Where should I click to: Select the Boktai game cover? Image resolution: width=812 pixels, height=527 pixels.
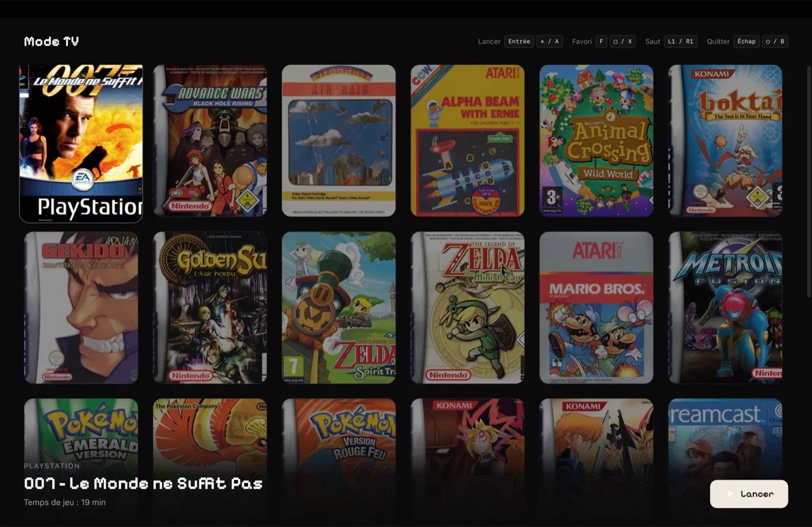tap(725, 141)
